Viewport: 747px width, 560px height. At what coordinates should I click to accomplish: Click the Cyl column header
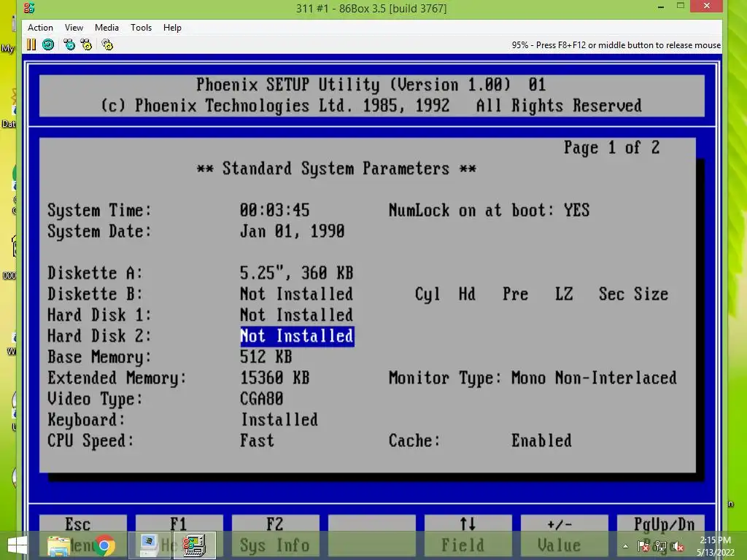[427, 294]
